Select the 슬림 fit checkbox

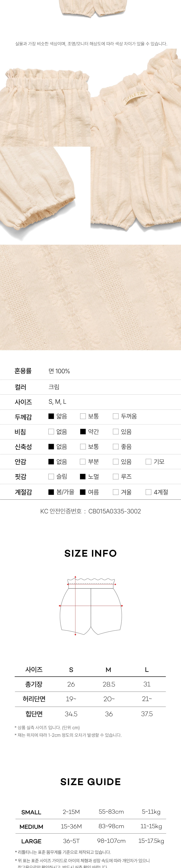pos(51,476)
